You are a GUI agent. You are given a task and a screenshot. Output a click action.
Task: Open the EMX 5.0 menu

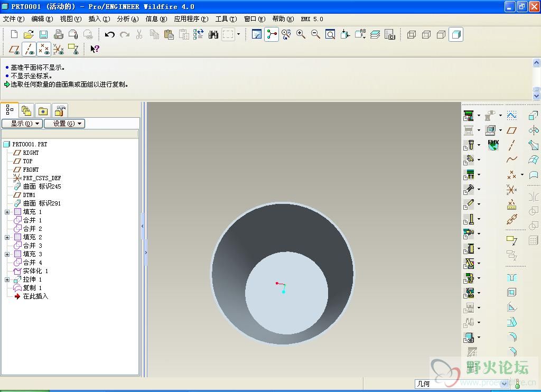[312, 19]
